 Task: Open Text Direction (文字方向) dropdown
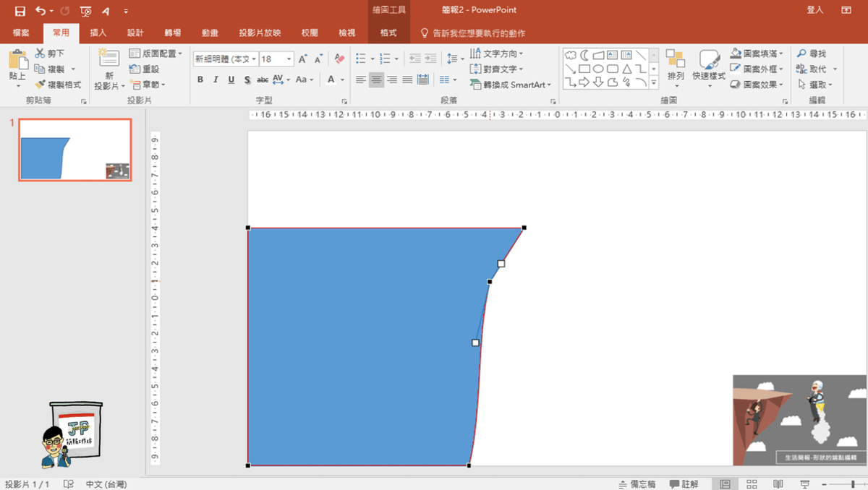[496, 53]
